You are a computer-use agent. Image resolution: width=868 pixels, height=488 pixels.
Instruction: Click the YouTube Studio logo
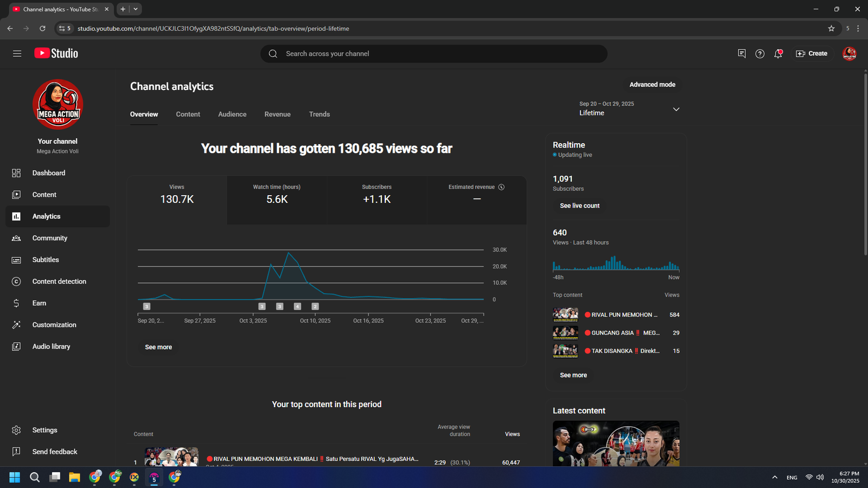(x=56, y=53)
